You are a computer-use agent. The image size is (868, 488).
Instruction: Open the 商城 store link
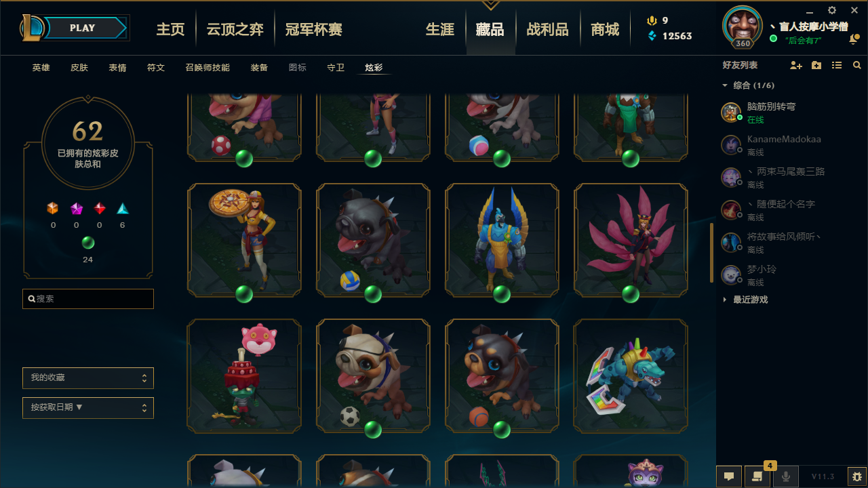605,29
